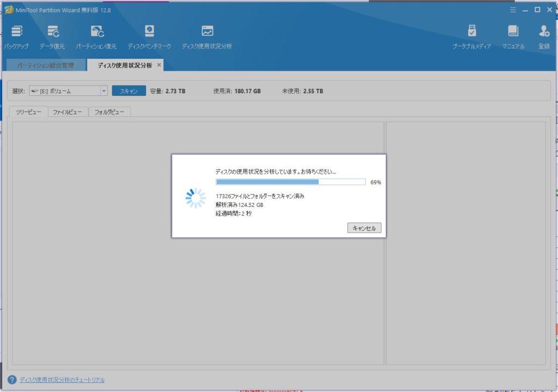The width and height of the screenshot is (558, 392).
Task: Close the ディスク使用状況分析 tab
Action: point(159,65)
